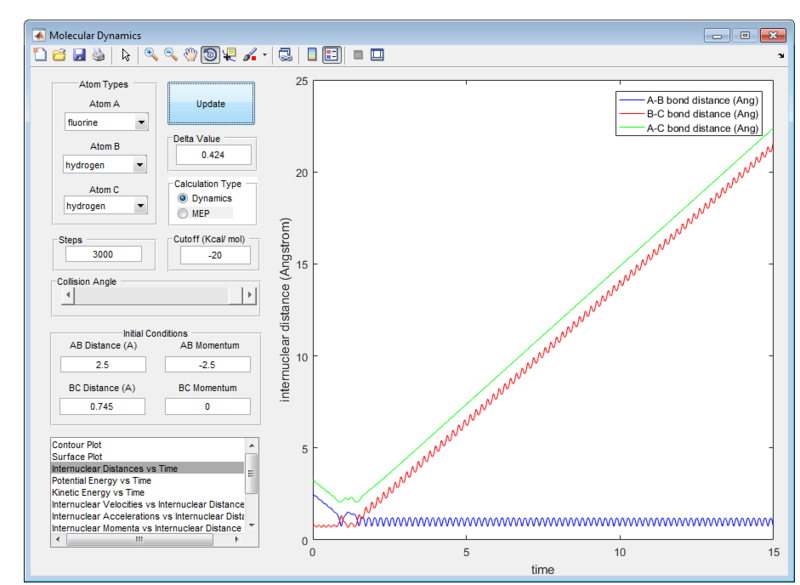
Task: Toggle the Insert Legend toolbar icon
Action: 332,55
